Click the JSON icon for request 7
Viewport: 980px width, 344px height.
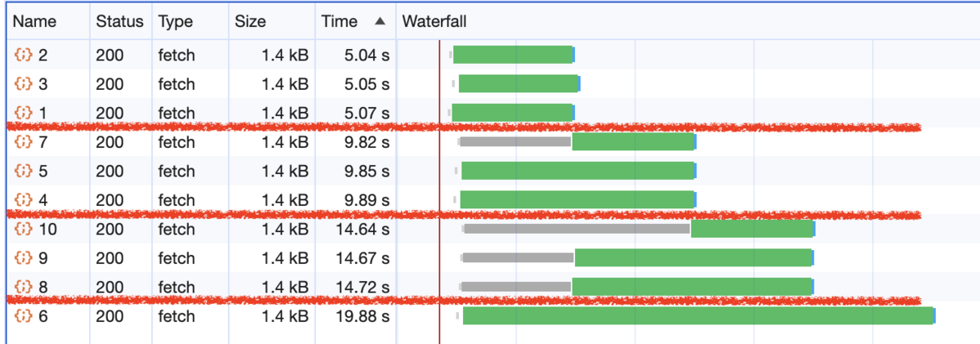coord(23,142)
